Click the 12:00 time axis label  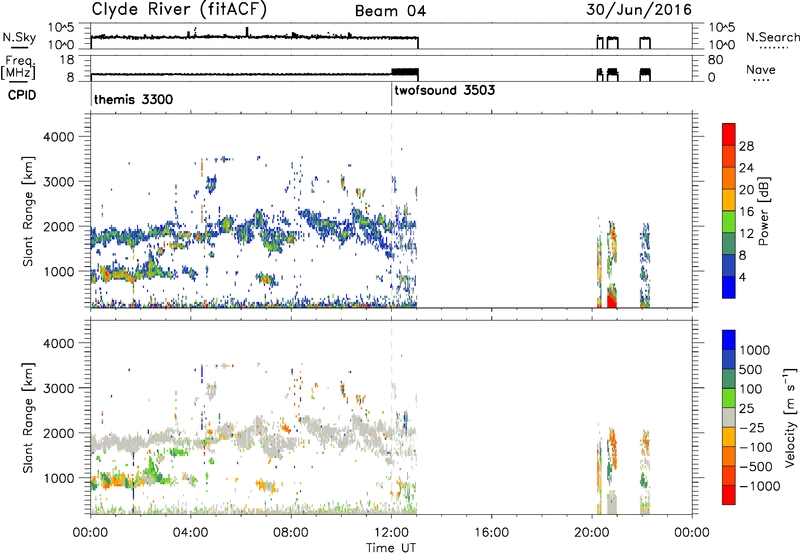tap(391, 533)
